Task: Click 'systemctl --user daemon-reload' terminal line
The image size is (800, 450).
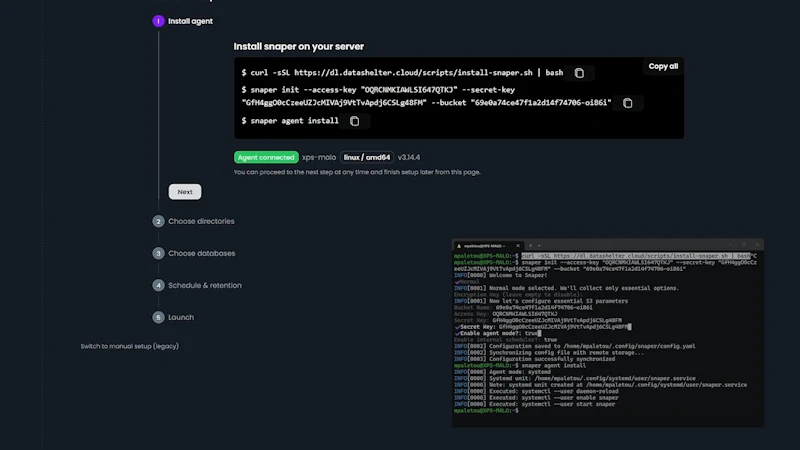Action: tap(536, 391)
